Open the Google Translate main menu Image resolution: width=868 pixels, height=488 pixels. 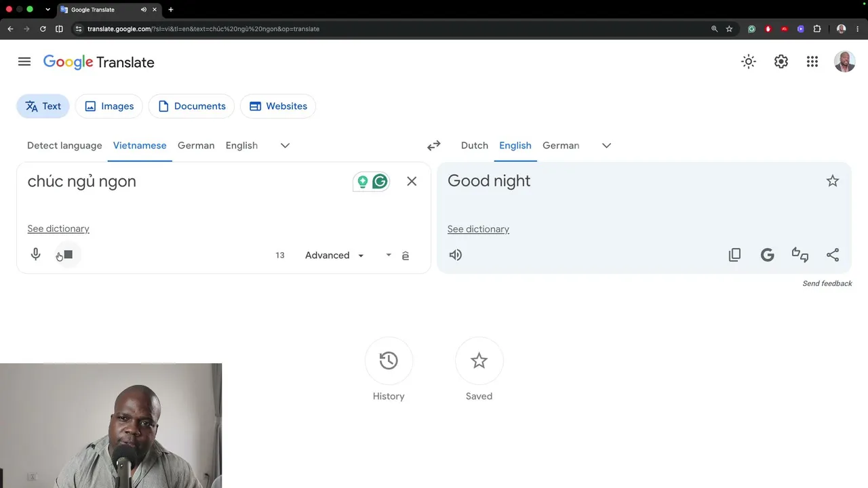(x=24, y=62)
